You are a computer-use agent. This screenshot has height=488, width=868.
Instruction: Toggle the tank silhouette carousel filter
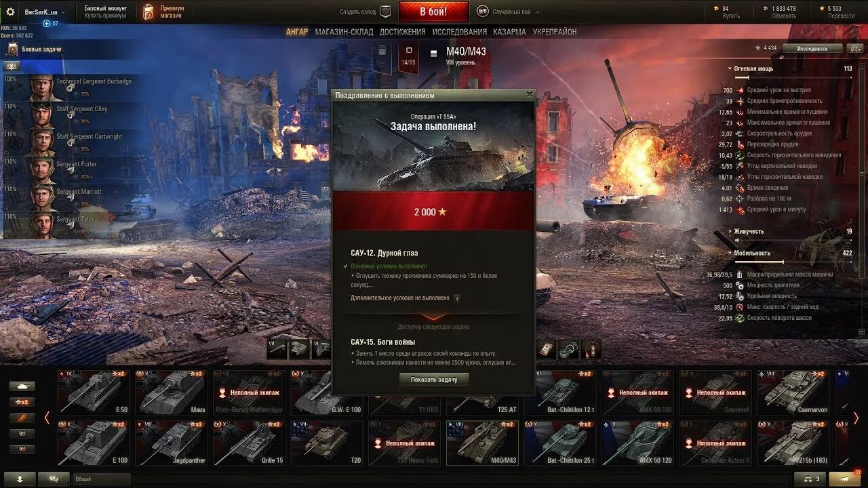coord(22,386)
